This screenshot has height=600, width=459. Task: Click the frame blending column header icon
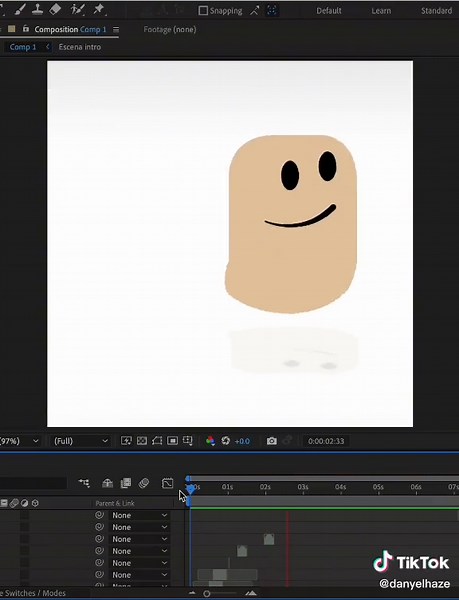point(4,503)
